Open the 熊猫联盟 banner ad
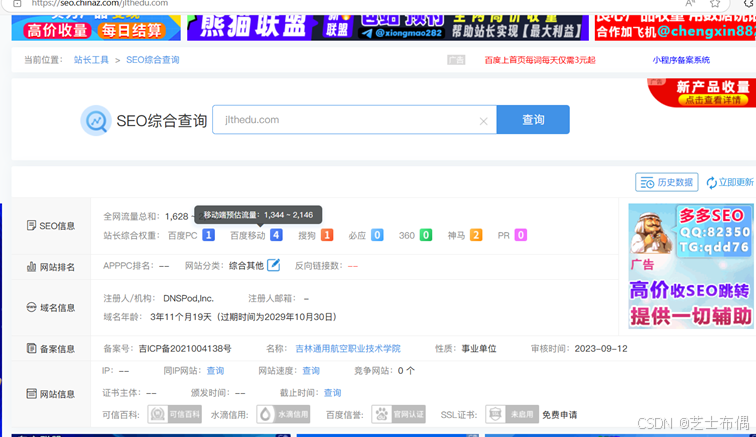 [x=388, y=27]
